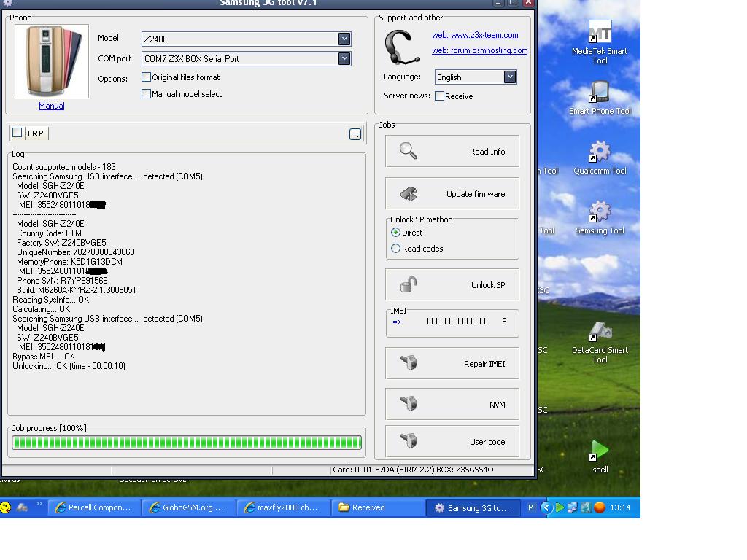Click log line 'UniqueNumber: 70270000043663'

point(76,252)
